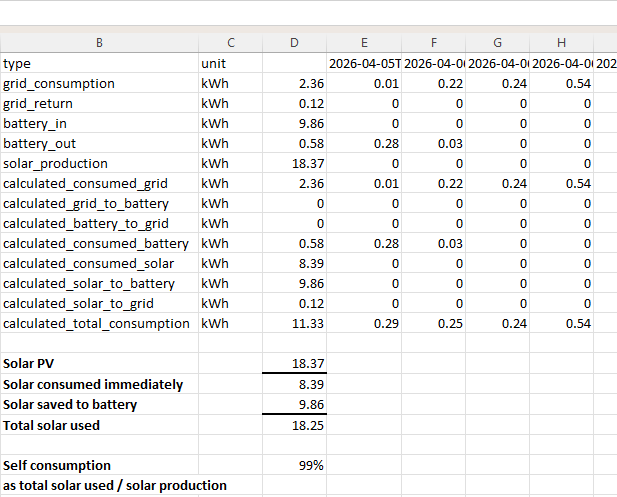617x497 pixels.
Task: Select the column F header
Action: tap(433, 42)
